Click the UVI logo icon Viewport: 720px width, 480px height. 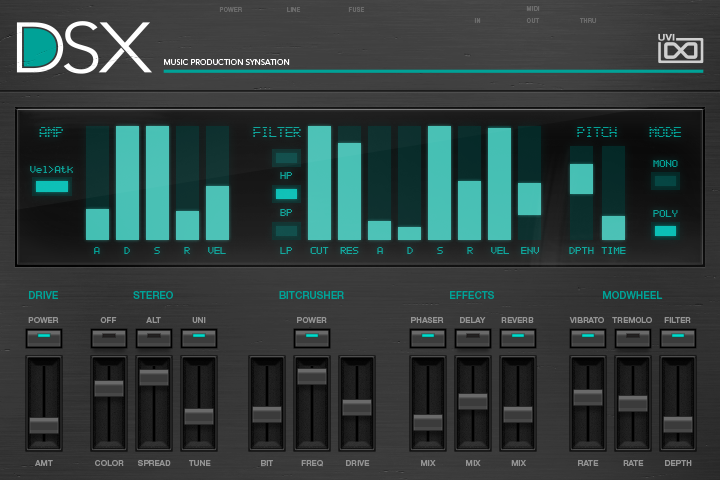680,48
